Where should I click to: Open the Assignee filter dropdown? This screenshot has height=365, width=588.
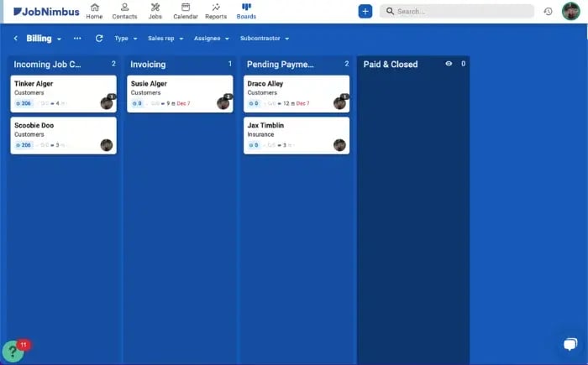[x=211, y=39]
